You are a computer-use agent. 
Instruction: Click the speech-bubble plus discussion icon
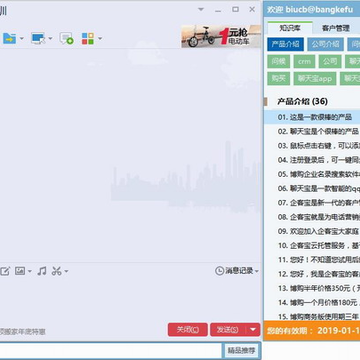coord(66,39)
